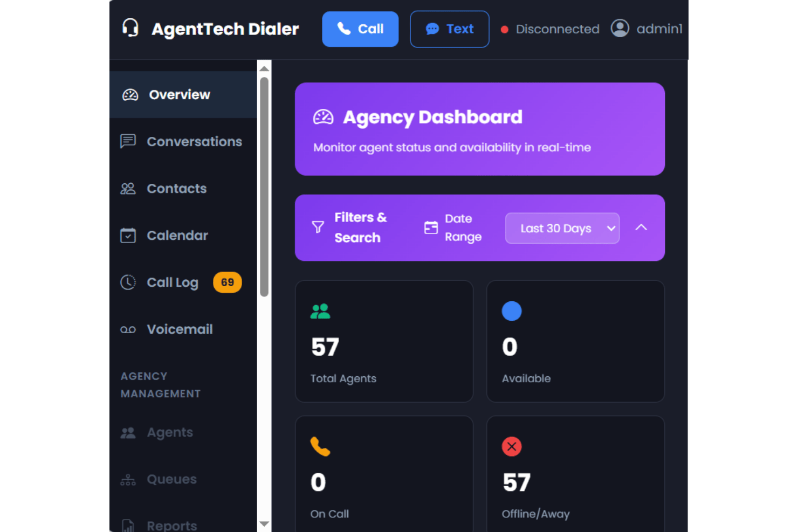
Task: Click the admin1 user avatar icon
Action: [620, 28]
